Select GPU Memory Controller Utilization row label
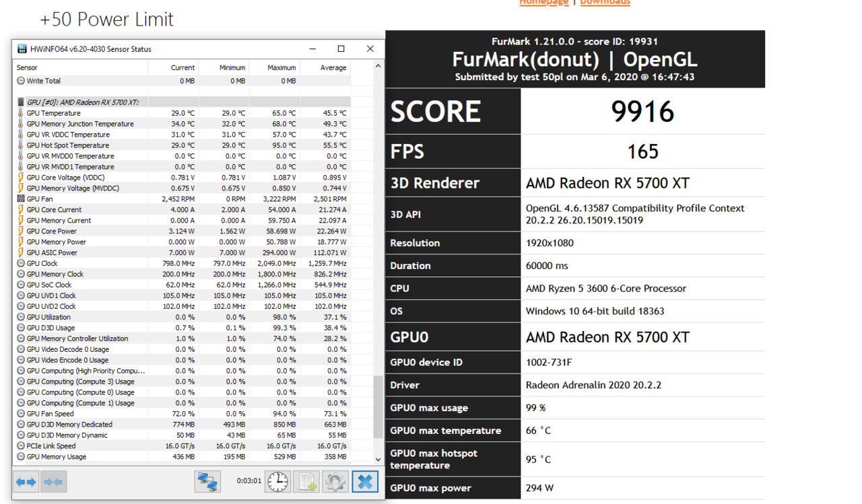 pos(77,338)
